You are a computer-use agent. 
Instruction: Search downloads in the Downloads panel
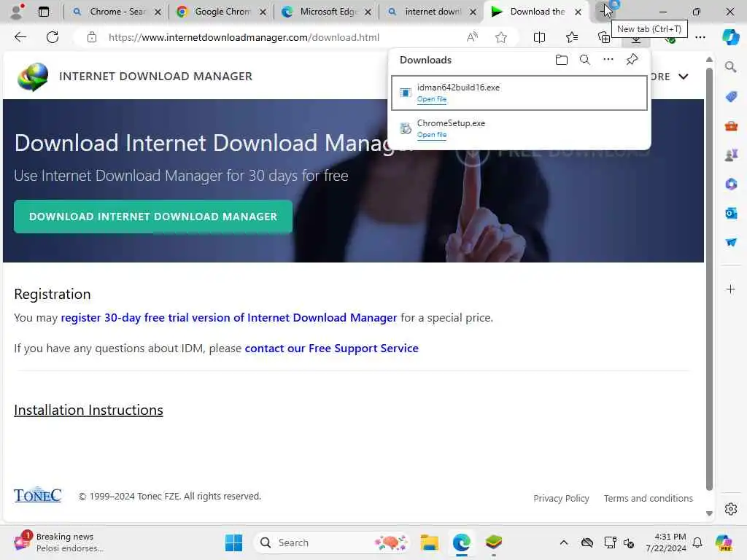[584, 60]
